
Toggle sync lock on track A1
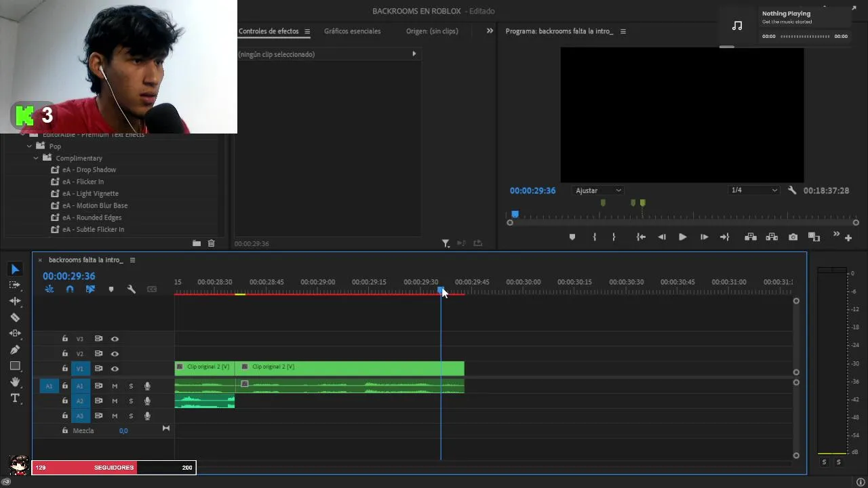(x=98, y=386)
